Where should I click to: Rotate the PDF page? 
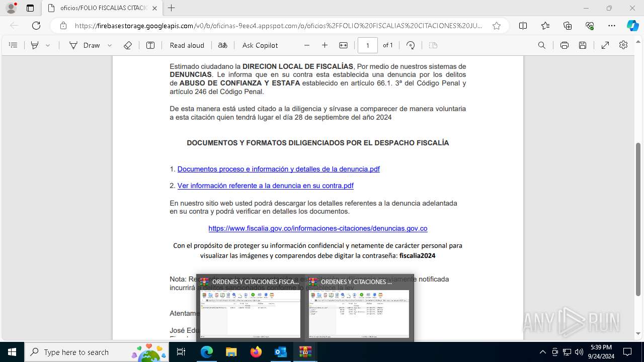coord(411,45)
